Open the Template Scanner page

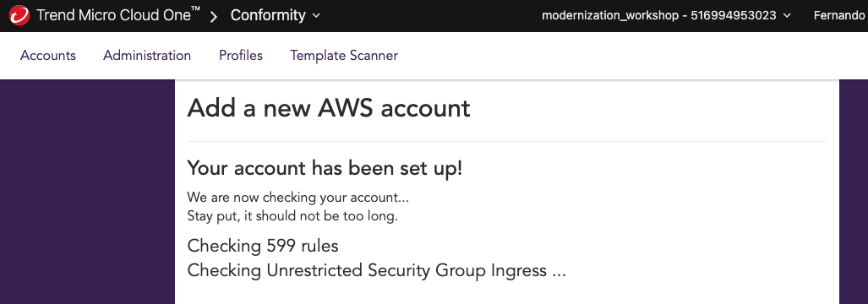point(344,55)
